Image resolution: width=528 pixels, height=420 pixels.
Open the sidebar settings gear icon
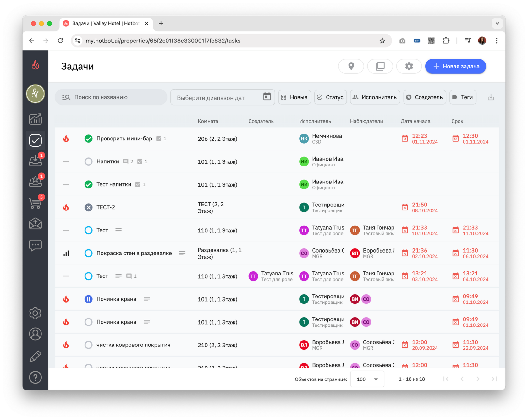[x=35, y=313]
